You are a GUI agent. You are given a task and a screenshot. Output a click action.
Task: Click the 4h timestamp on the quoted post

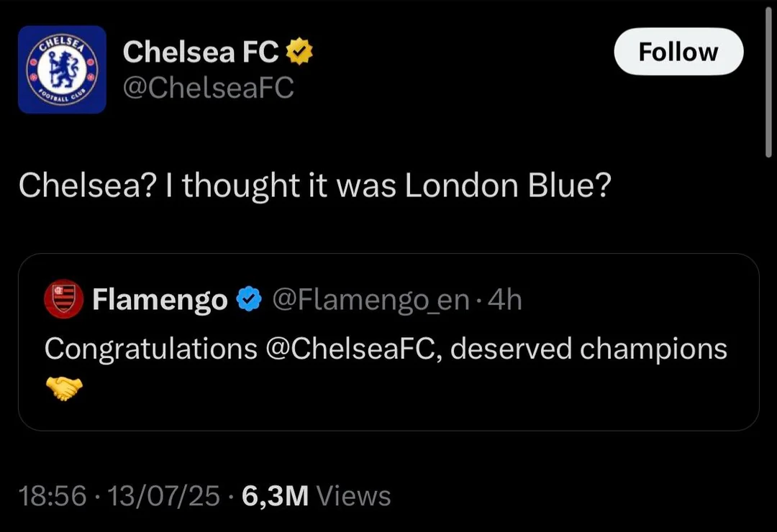coord(505,300)
